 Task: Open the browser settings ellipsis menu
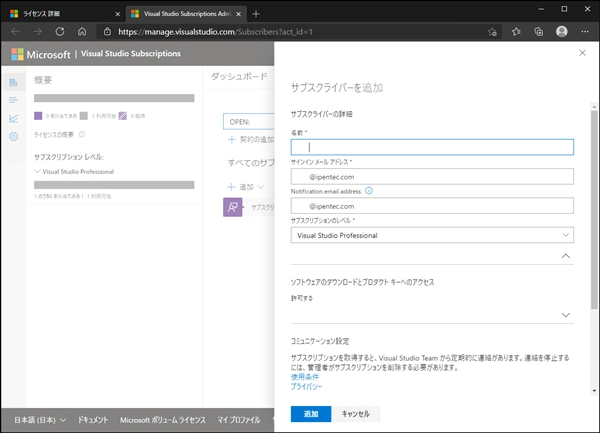(x=585, y=31)
